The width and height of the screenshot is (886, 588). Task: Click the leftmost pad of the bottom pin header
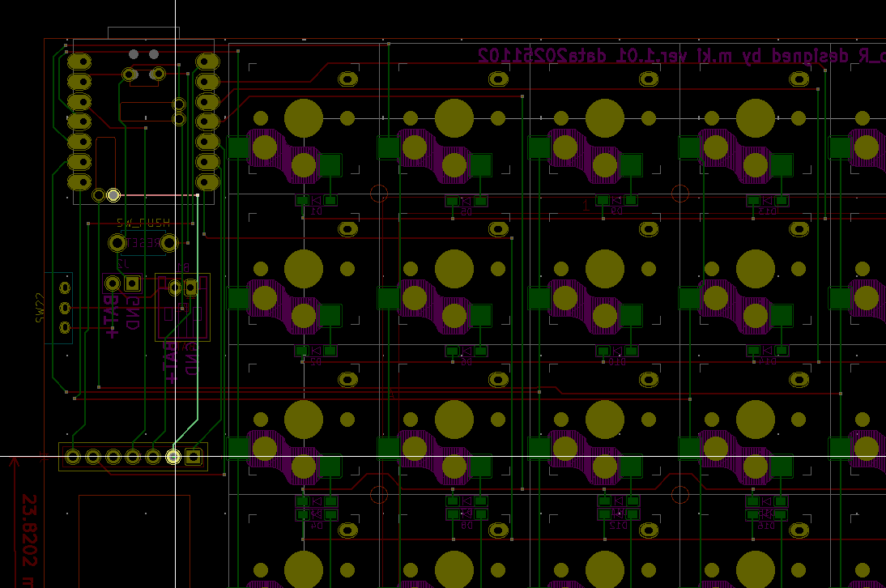pyautogui.click(x=74, y=457)
